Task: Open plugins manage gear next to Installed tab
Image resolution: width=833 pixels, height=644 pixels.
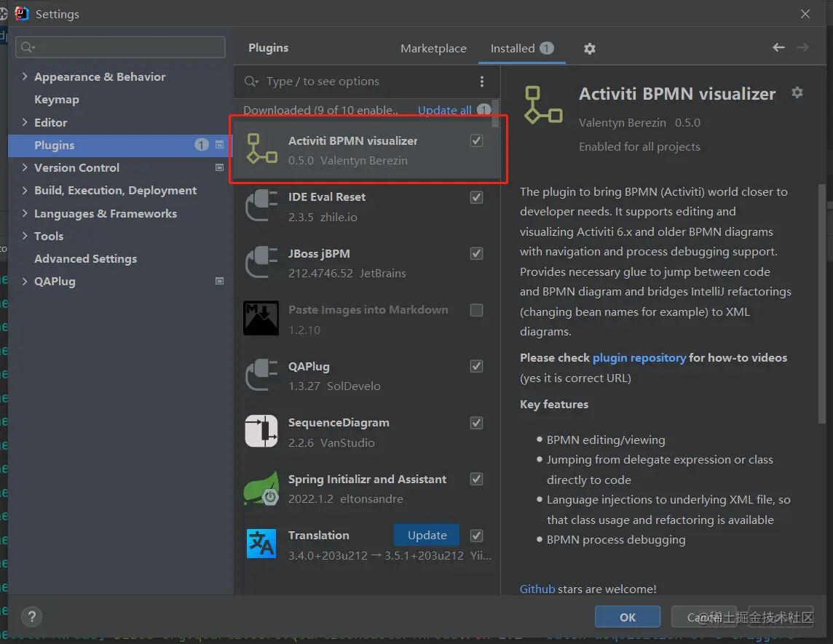Action: pos(589,49)
